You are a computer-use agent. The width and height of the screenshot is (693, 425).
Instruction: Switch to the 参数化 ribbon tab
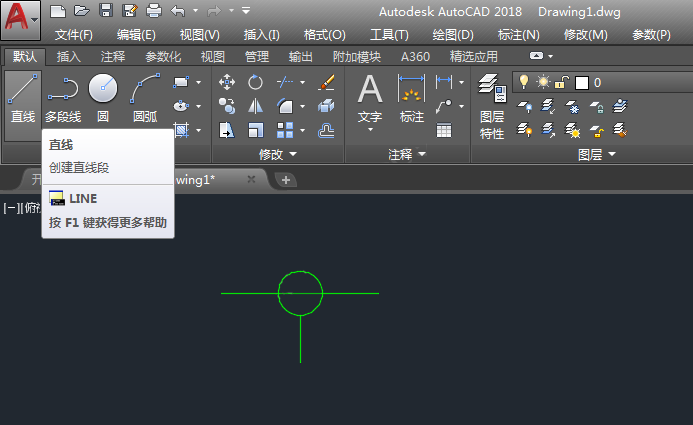[163, 57]
